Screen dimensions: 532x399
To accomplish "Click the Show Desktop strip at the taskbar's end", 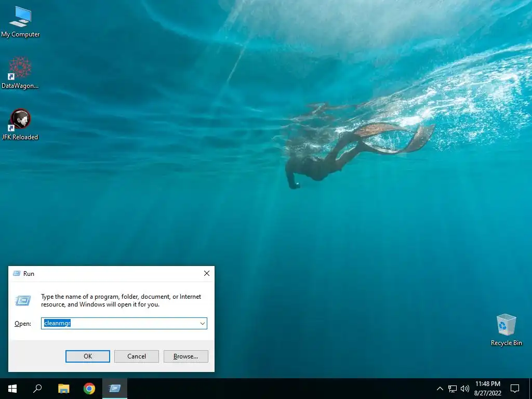I will click(x=530, y=389).
